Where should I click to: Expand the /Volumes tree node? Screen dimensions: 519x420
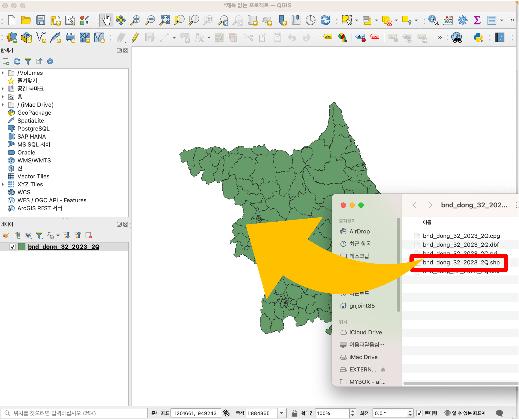3,73
